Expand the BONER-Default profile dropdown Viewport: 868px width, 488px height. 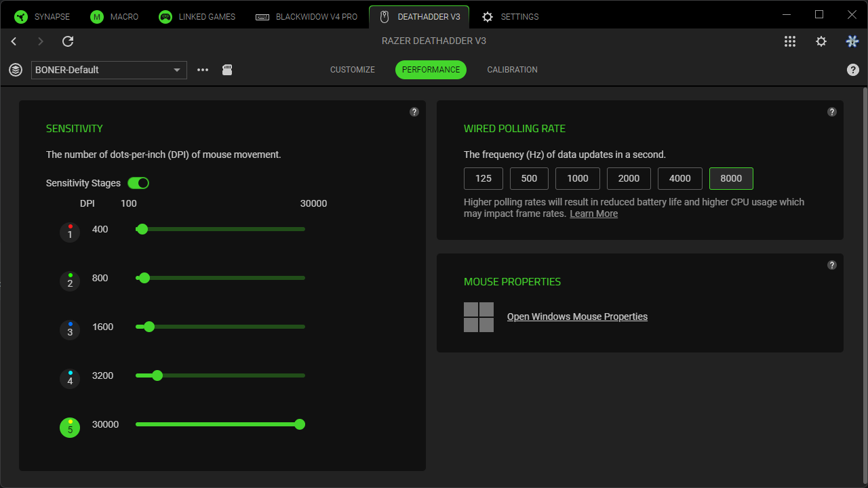pos(109,70)
